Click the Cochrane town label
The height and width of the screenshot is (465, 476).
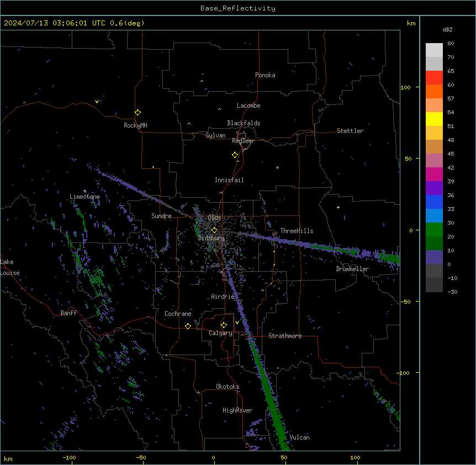pyautogui.click(x=178, y=314)
